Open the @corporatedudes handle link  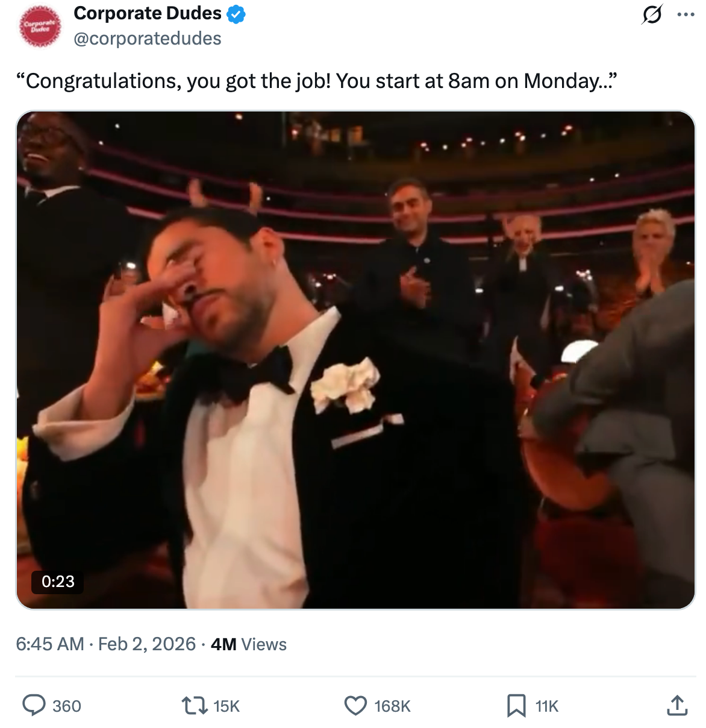[x=148, y=39]
